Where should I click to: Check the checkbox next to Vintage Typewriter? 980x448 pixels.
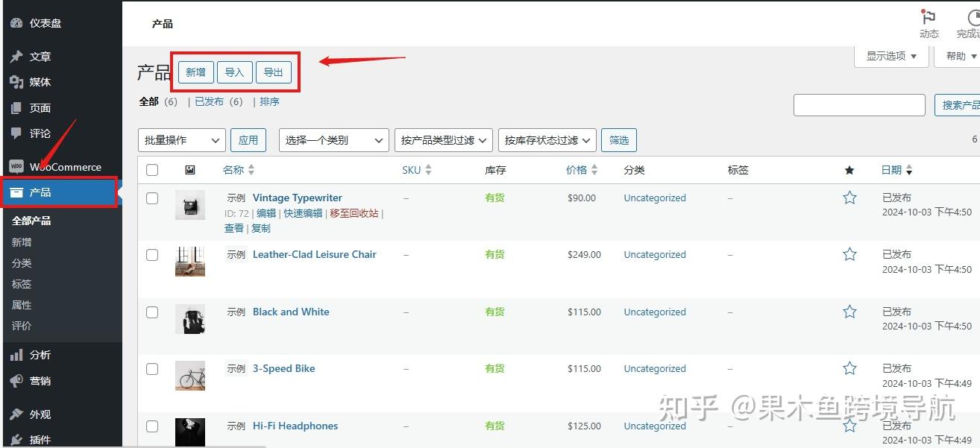click(152, 198)
